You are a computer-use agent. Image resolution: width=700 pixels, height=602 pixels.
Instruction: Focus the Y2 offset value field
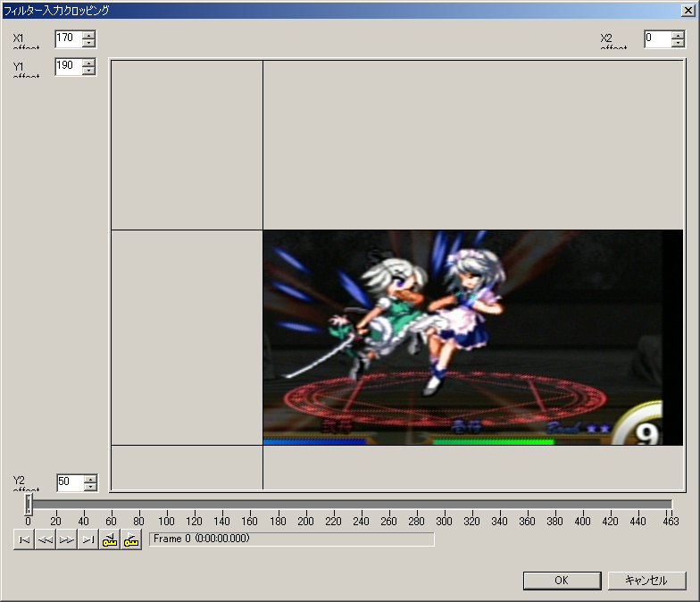click(x=70, y=482)
